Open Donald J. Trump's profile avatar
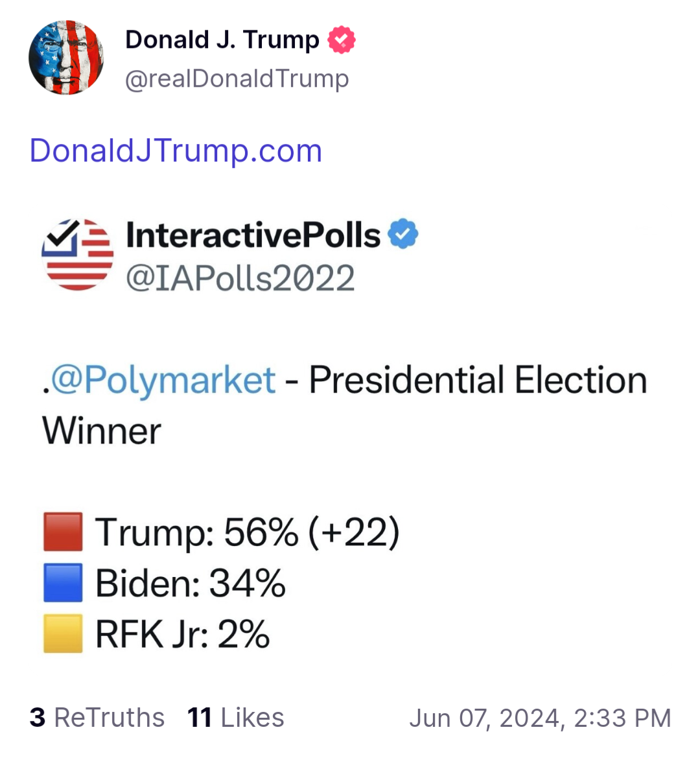Screen dimensions: 700x758 [x=66, y=57]
